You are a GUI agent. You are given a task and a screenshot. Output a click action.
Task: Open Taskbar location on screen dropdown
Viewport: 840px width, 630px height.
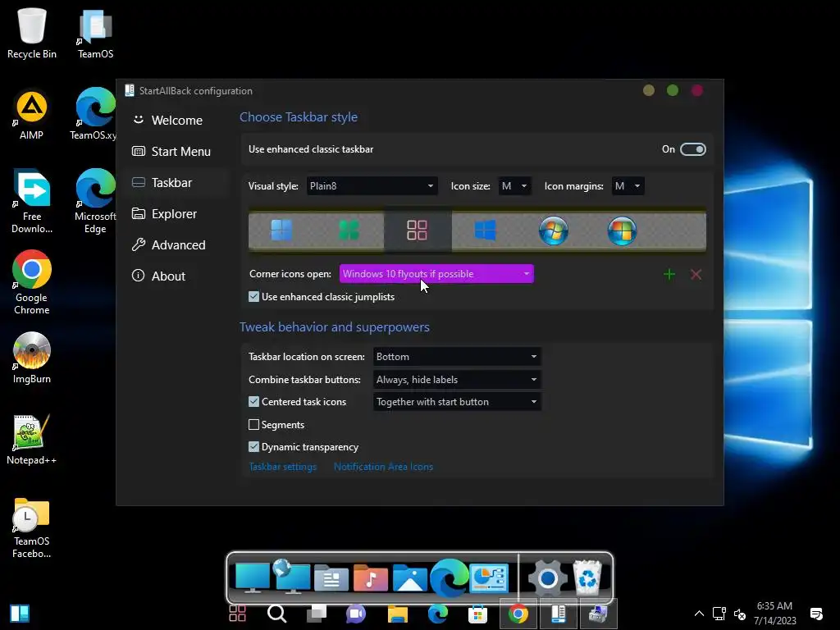coord(456,357)
